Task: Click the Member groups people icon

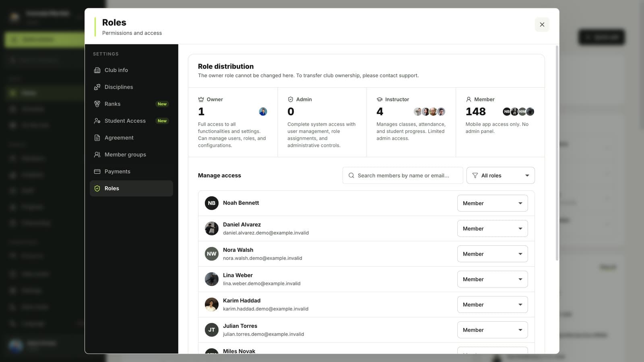Action: point(97,154)
